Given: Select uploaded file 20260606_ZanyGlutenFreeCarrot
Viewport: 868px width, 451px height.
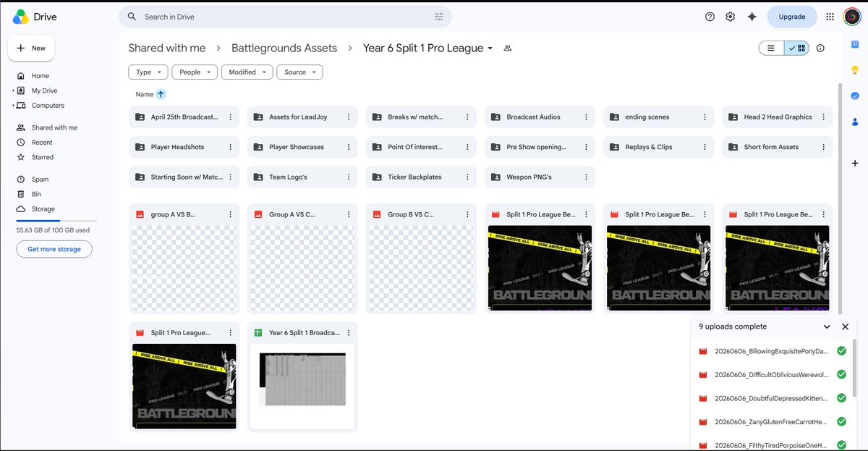Looking at the screenshot, I should coord(773,422).
